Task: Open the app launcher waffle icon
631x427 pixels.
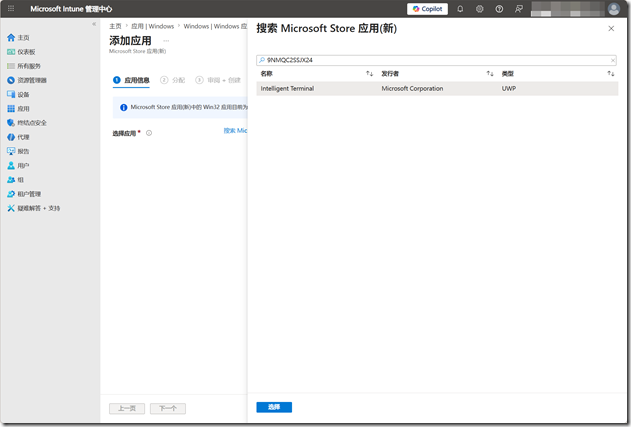Action: click(11, 8)
